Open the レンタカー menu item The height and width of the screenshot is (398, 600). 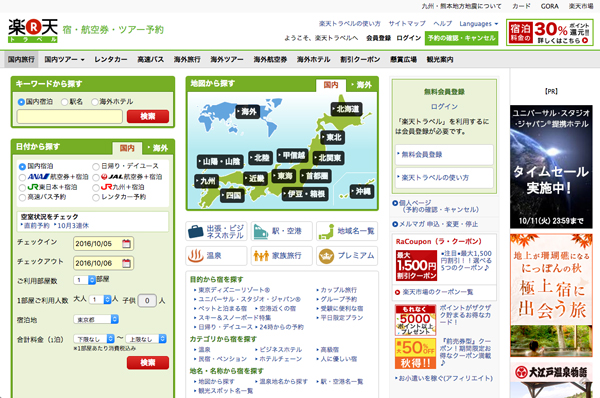point(111,59)
